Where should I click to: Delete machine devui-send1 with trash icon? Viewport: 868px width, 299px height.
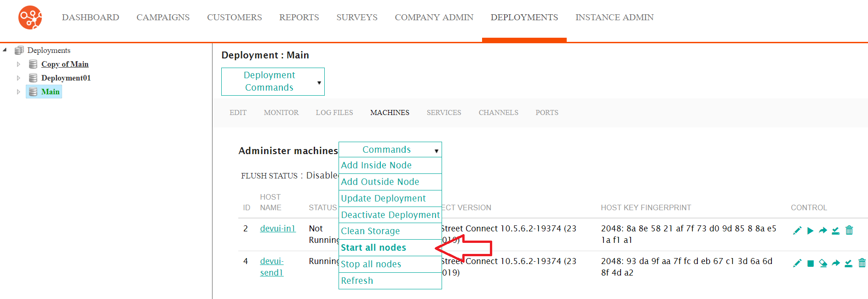862,263
